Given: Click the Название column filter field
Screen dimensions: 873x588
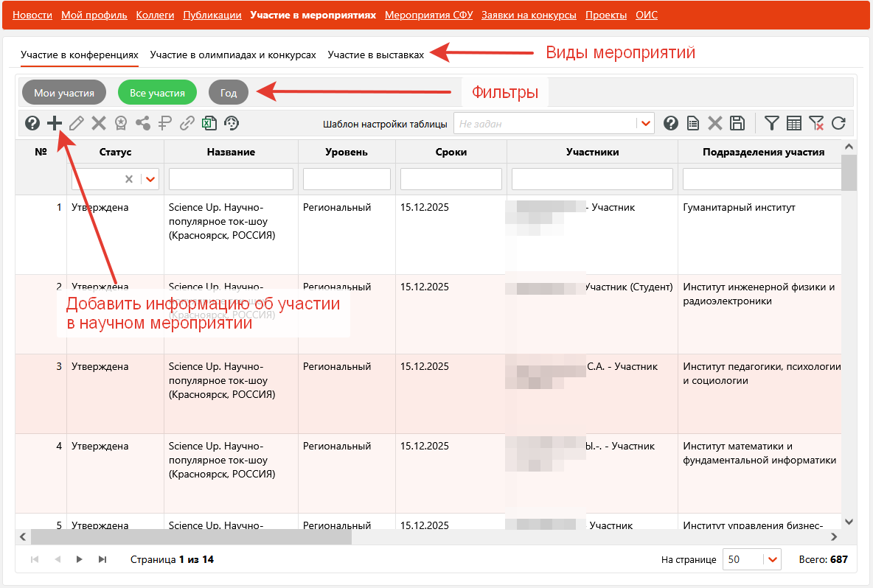Looking at the screenshot, I should 231,179.
